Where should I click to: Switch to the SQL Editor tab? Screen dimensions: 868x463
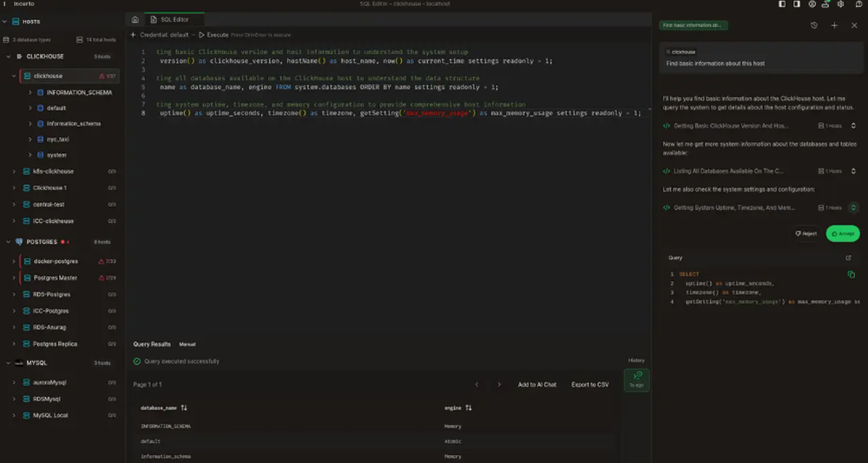174,19
